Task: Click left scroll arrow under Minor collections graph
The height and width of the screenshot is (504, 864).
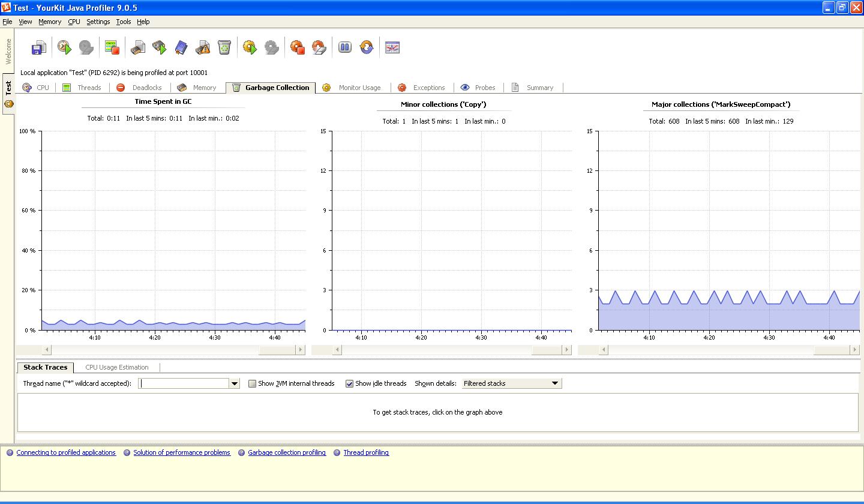Action: (337, 350)
